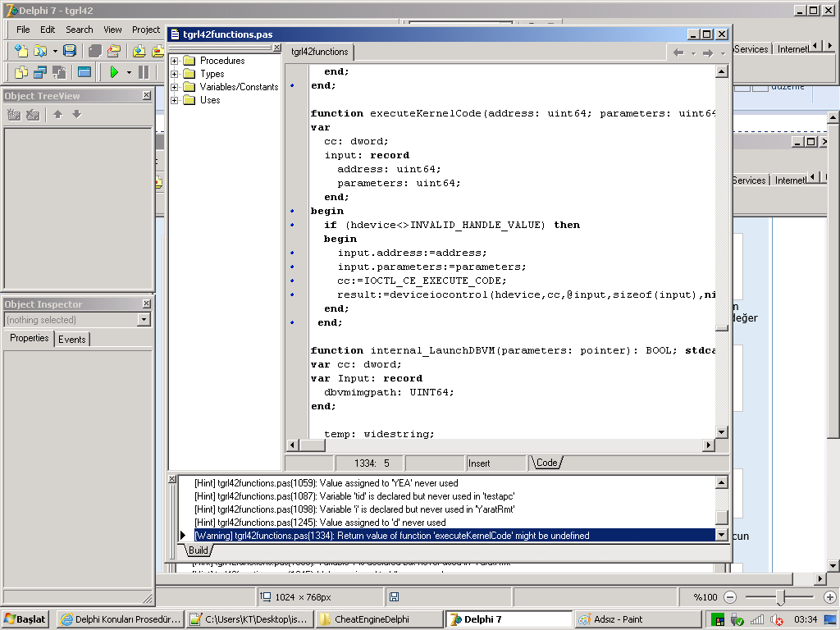Click the View Form toolbar icon
This screenshot has width=840, height=630.
(x=40, y=72)
